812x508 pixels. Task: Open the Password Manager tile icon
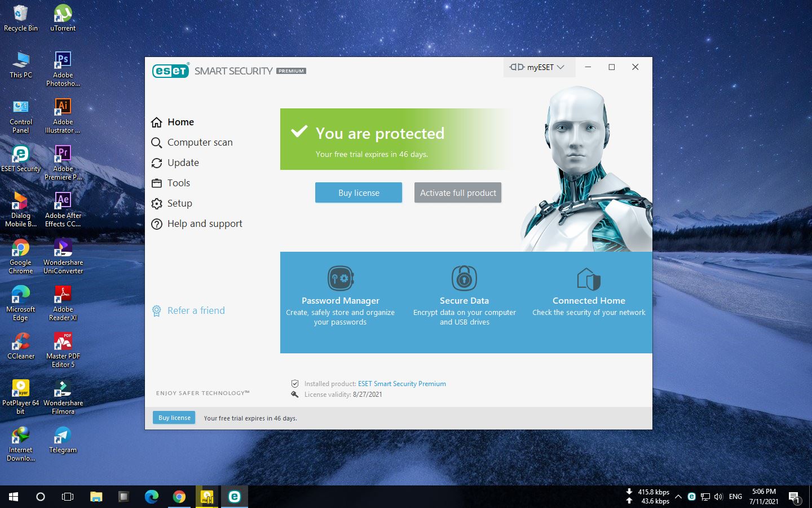point(341,278)
